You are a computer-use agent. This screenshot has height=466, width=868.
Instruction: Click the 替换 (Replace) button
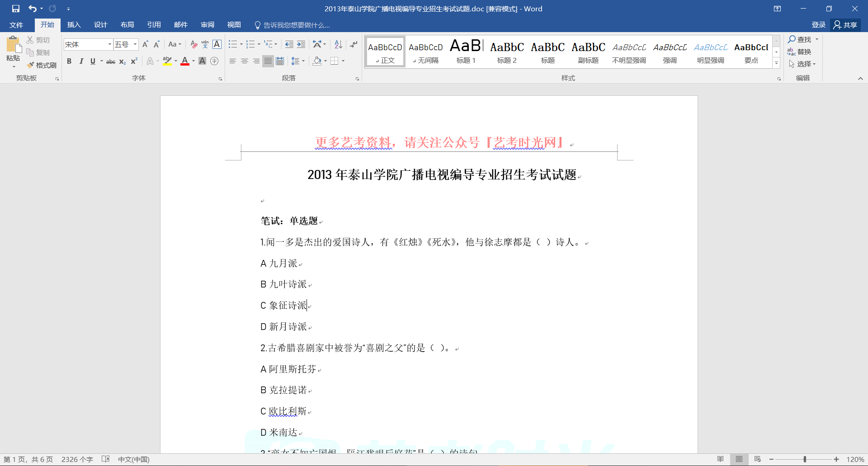coord(799,52)
